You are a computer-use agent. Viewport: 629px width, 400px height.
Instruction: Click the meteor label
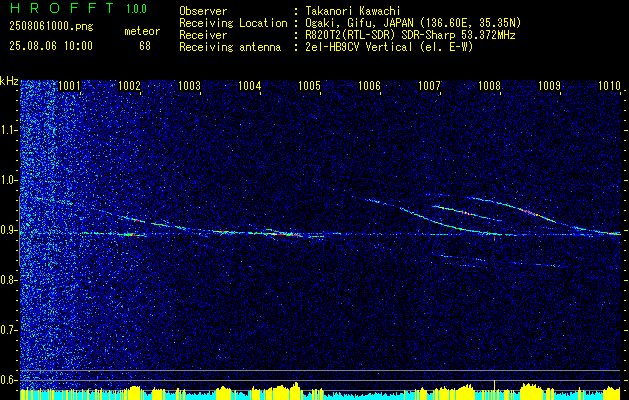142,31
